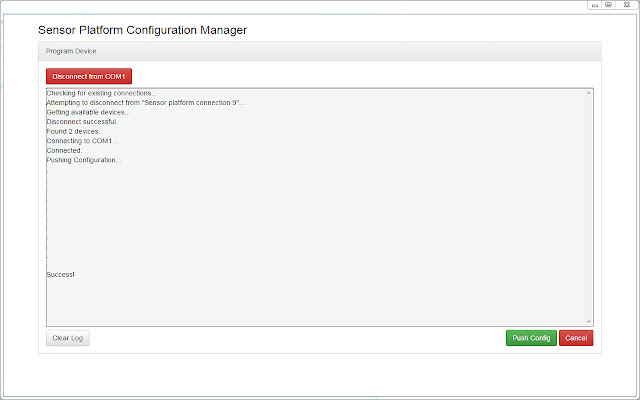Viewport: 640px width, 400px height.
Task: Minimize the window
Action: click(x=595, y=5)
